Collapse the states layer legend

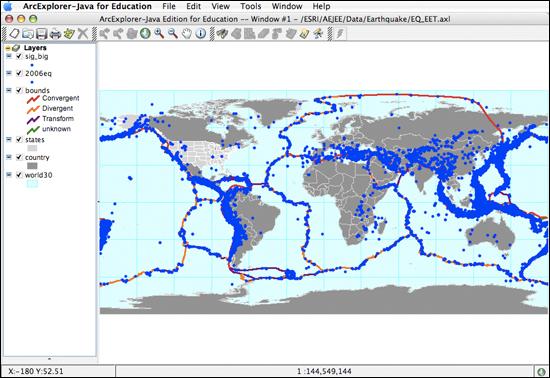click(x=9, y=140)
